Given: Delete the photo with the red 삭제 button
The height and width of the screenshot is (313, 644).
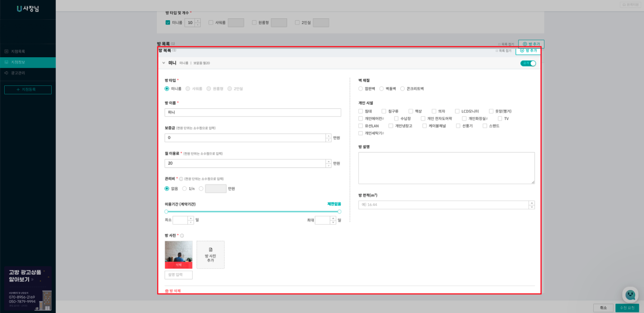Looking at the screenshot, I should click(178, 265).
